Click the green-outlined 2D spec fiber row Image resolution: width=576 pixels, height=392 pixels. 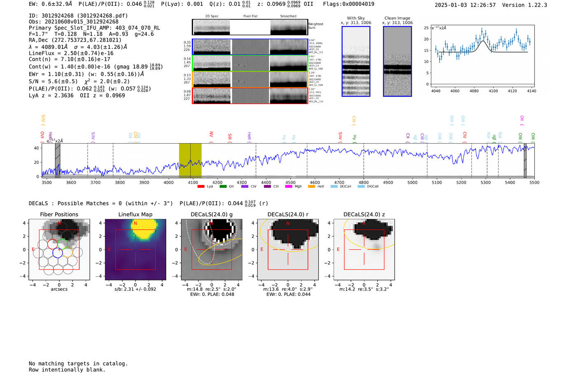(x=250, y=63)
